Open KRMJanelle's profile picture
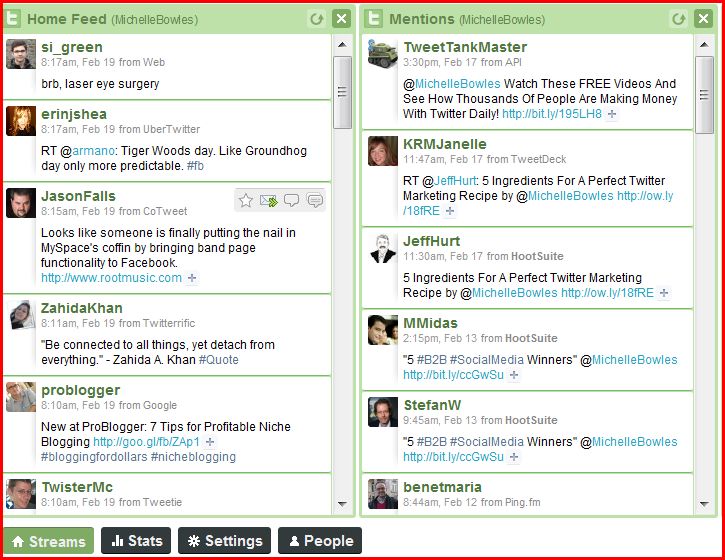The width and height of the screenshot is (725, 560). pos(383,151)
